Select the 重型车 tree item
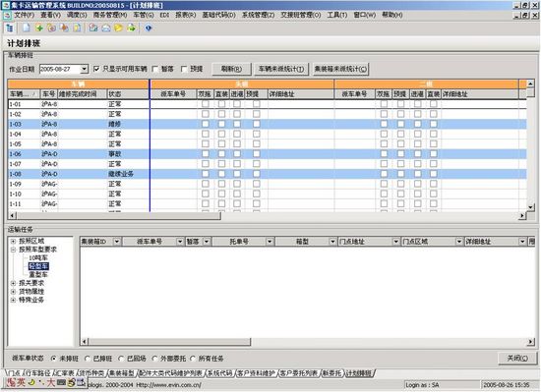The height and width of the screenshot is (392, 541). click(x=38, y=274)
